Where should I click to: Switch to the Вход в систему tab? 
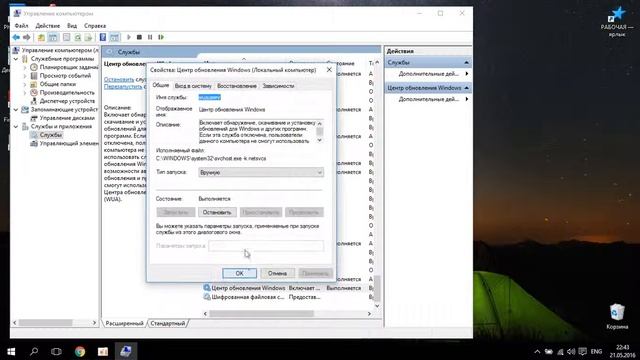193,86
